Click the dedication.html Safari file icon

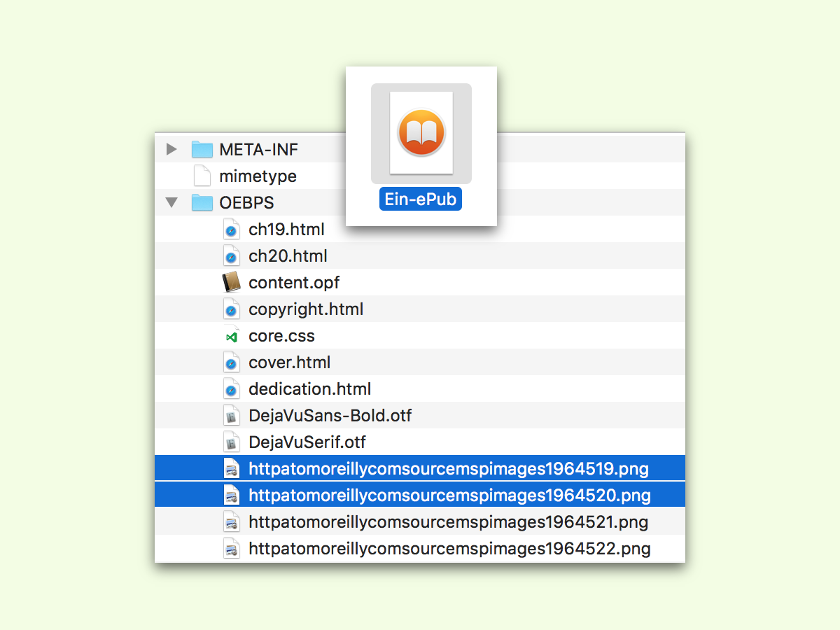pyautogui.click(x=231, y=389)
